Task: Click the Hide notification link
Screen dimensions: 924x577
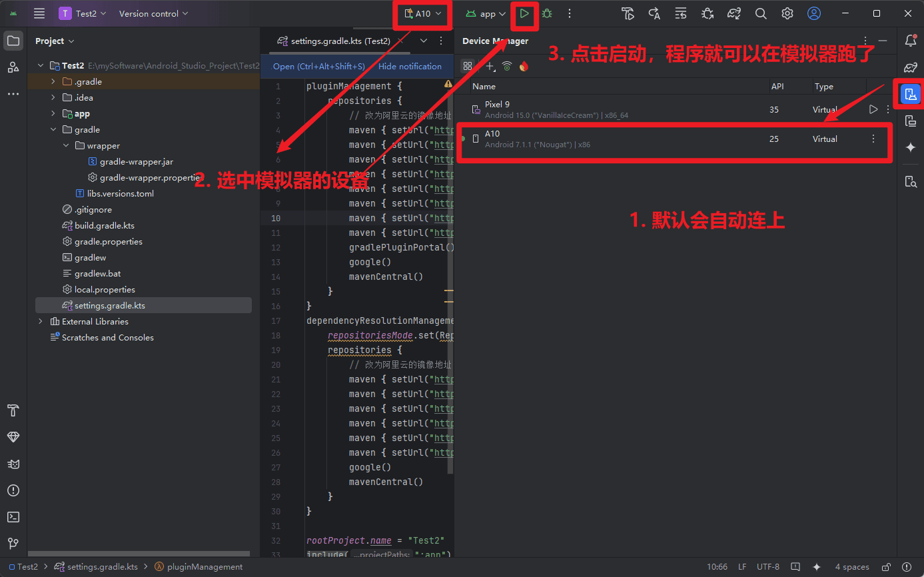Action: click(410, 67)
